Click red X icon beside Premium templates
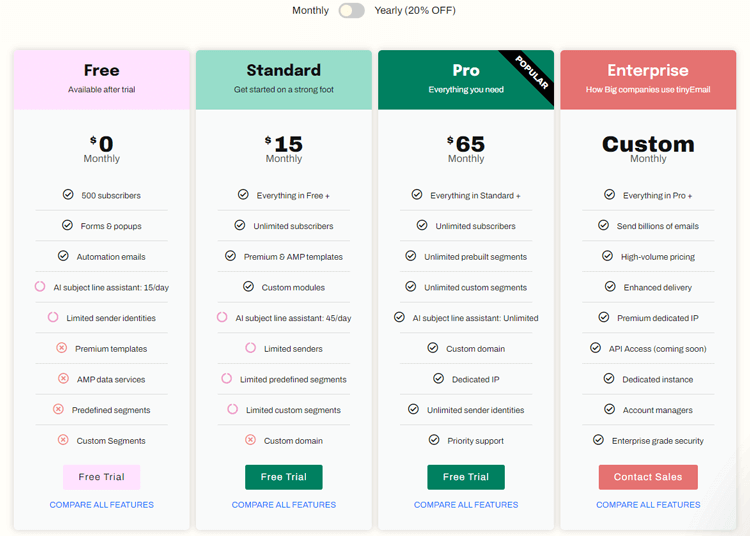 pyautogui.click(x=62, y=348)
